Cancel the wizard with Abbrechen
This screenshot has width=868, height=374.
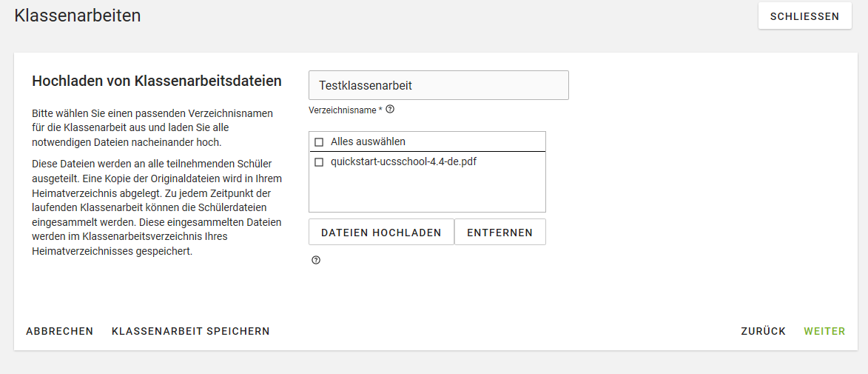click(x=60, y=331)
